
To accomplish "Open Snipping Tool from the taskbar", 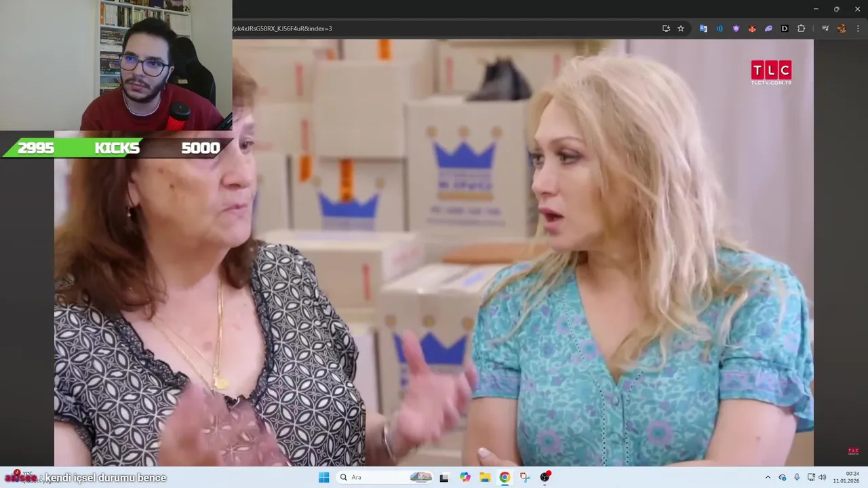I will click(525, 477).
